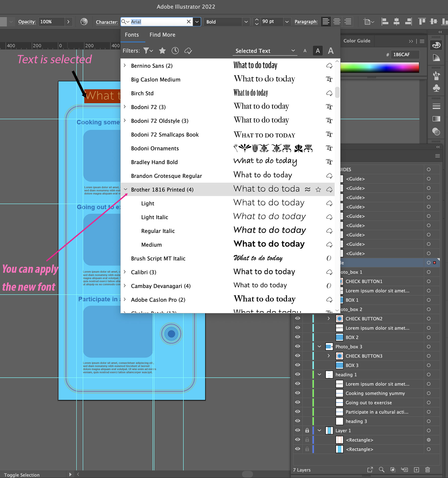
Task: Align paragraph text to center
Action: pyautogui.click(x=337, y=22)
